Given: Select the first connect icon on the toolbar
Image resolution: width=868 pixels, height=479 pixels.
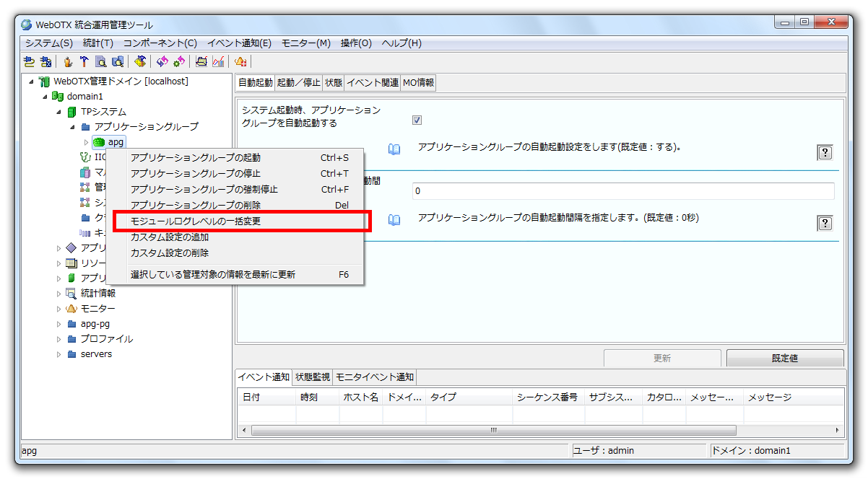Looking at the screenshot, I should coord(28,61).
